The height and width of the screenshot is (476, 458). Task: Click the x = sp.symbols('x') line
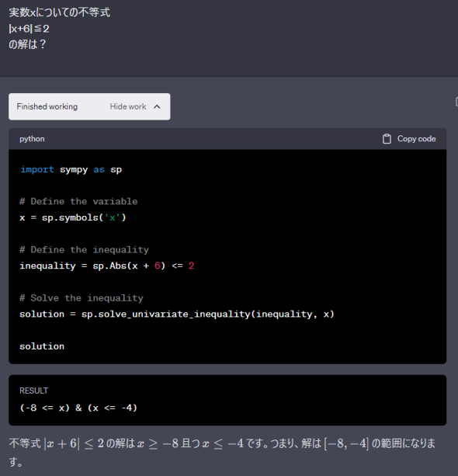click(x=73, y=217)
